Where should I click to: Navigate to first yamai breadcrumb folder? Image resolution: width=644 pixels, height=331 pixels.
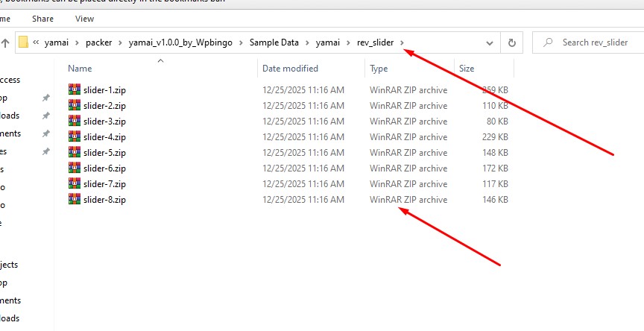[x=56, y=42]
